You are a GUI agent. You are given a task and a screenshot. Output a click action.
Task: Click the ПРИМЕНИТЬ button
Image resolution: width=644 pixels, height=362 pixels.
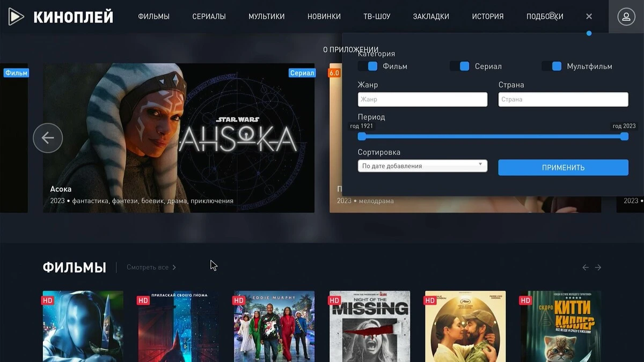563,167
